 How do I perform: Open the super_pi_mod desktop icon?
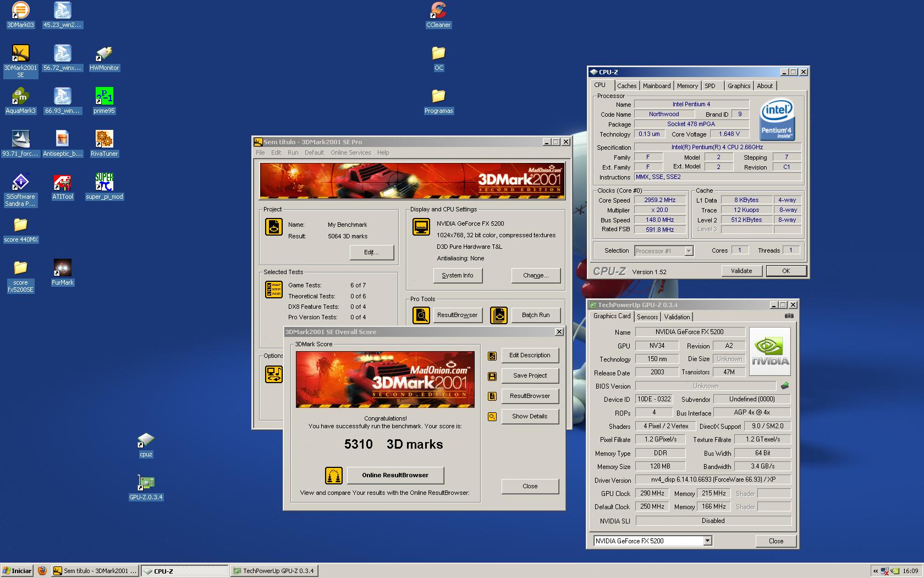(x=104, y=187)
